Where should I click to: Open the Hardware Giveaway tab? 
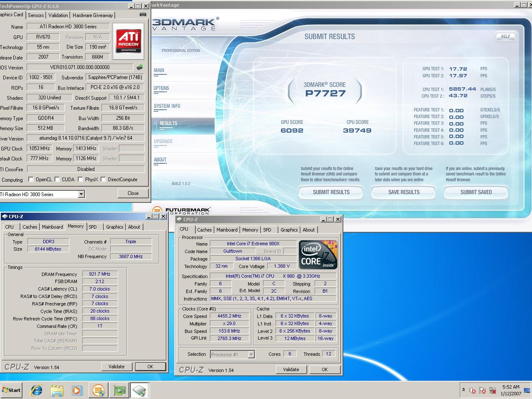click(93, 15)
